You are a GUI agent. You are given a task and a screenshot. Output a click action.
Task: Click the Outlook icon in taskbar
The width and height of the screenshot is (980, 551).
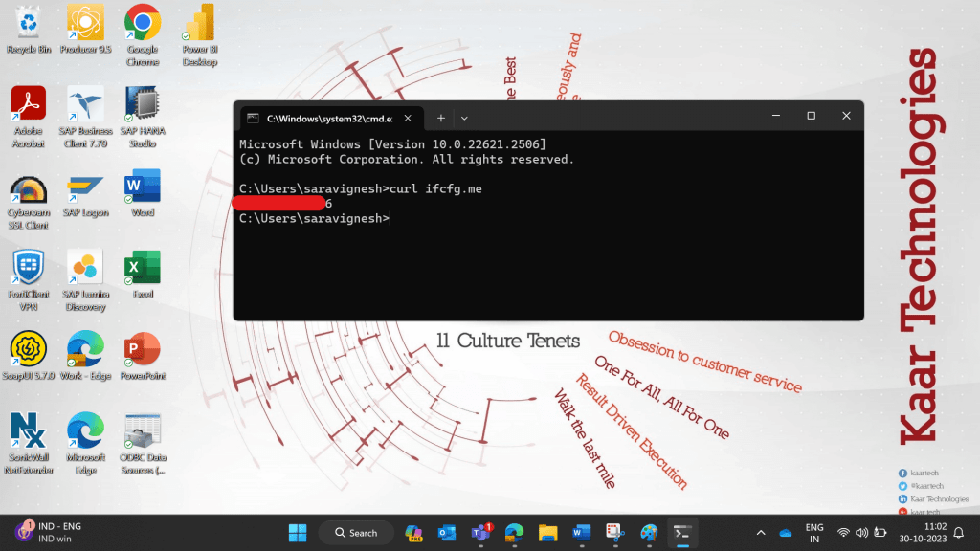(x=447, y=533)
